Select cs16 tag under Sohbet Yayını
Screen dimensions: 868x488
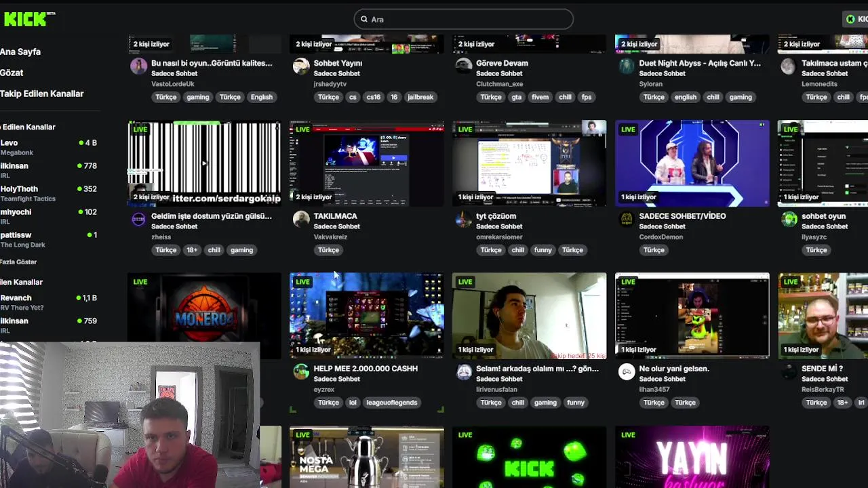[x=374, y=97]
